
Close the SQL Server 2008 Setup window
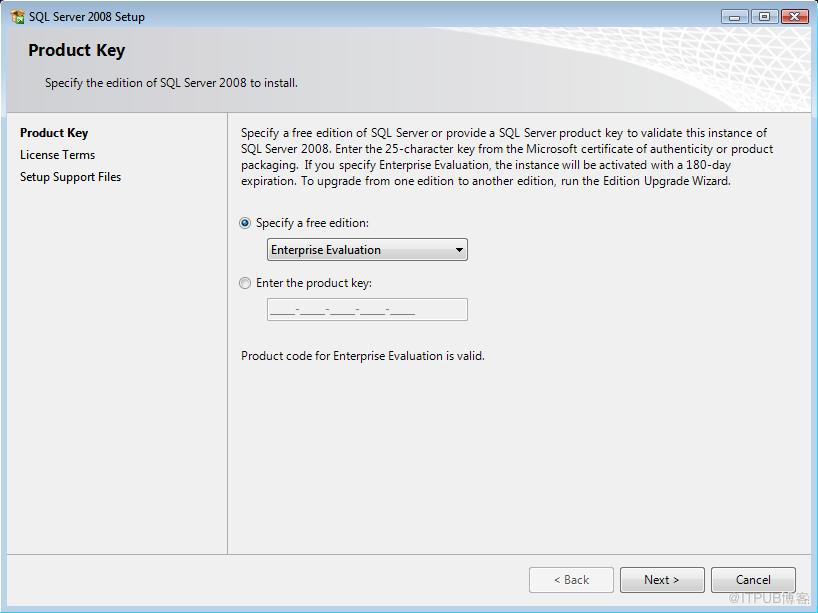click(795, 17)
